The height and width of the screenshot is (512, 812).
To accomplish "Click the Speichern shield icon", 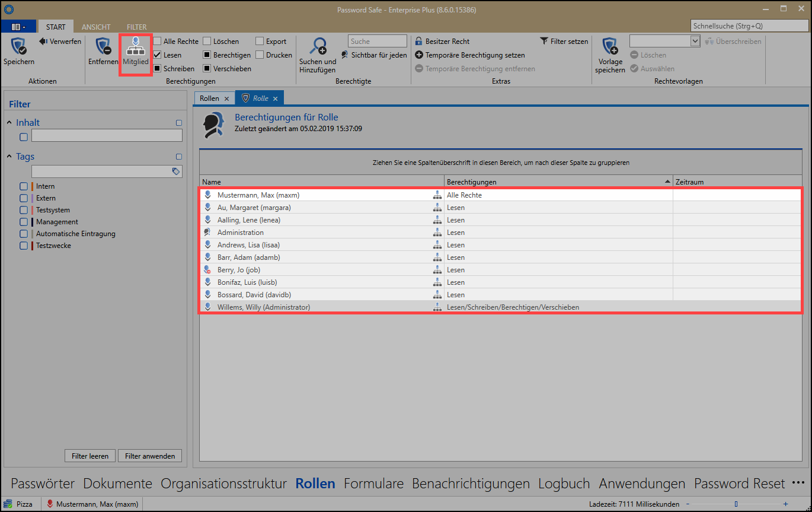I will (x=19, y=46).
